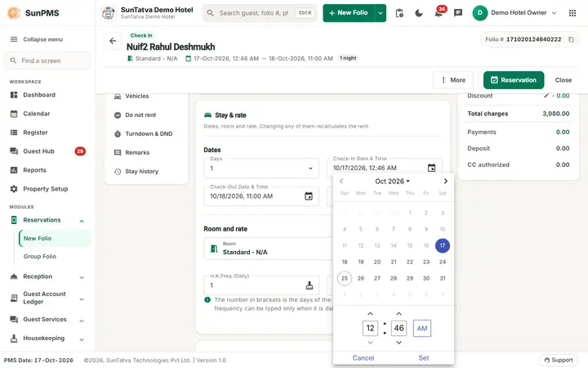Open calendar icon of Check-Out Date field

(309, 196)
